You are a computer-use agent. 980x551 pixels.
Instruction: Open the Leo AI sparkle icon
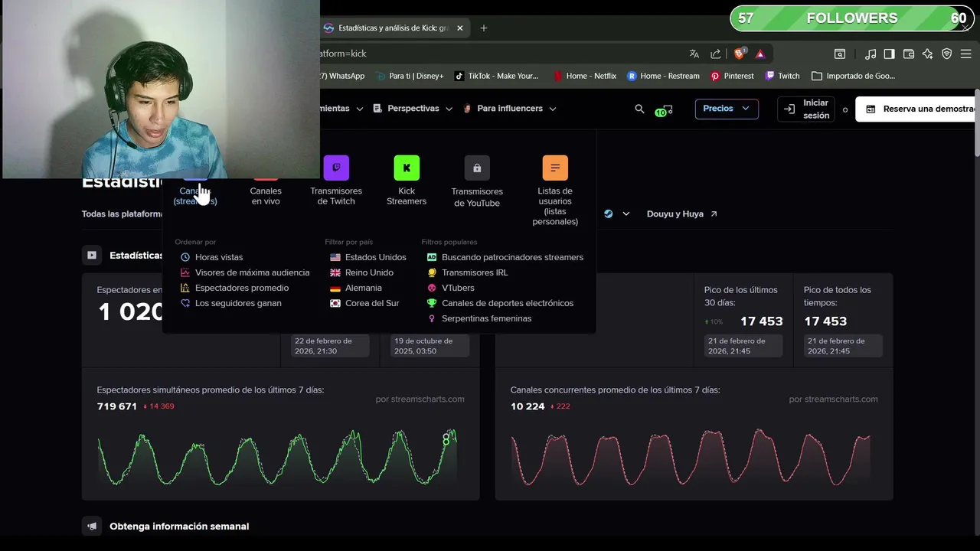click(928, 54)
